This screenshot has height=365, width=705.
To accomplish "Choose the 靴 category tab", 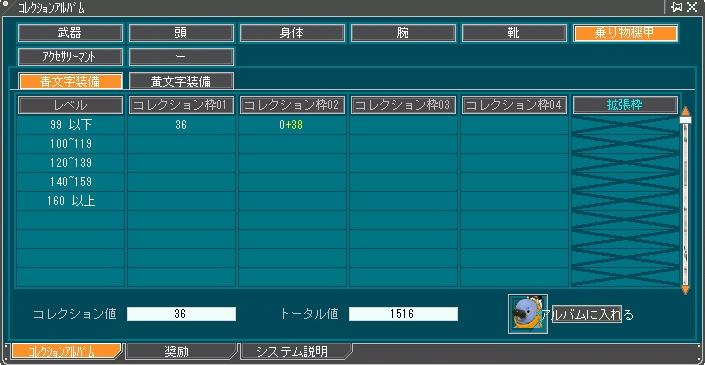I will pyautogui.click(x=514, y=33).
